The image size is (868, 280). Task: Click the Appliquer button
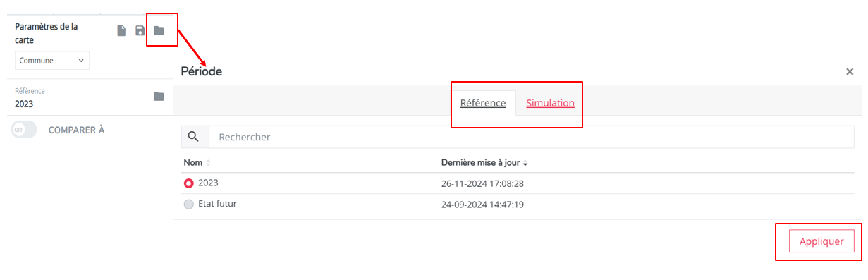(821, 241)
